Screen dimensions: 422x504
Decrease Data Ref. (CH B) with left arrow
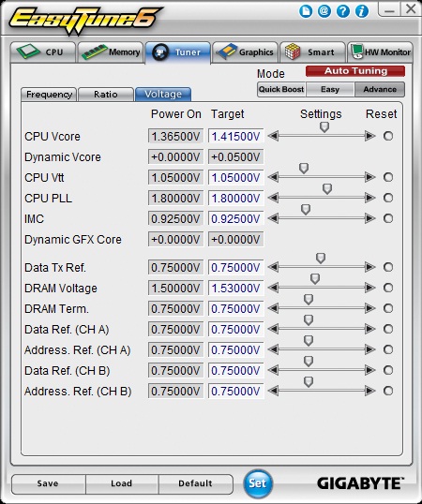coord(273,370)
